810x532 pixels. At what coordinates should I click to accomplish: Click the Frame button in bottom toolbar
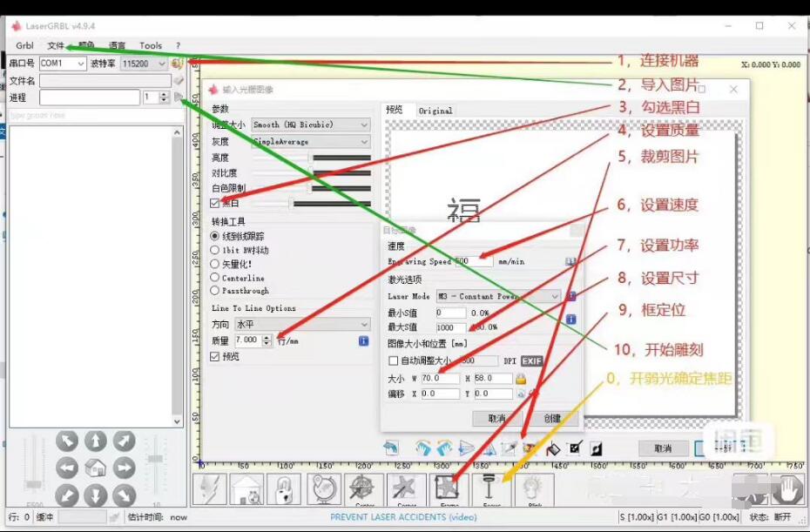click(x=449, y=489)
